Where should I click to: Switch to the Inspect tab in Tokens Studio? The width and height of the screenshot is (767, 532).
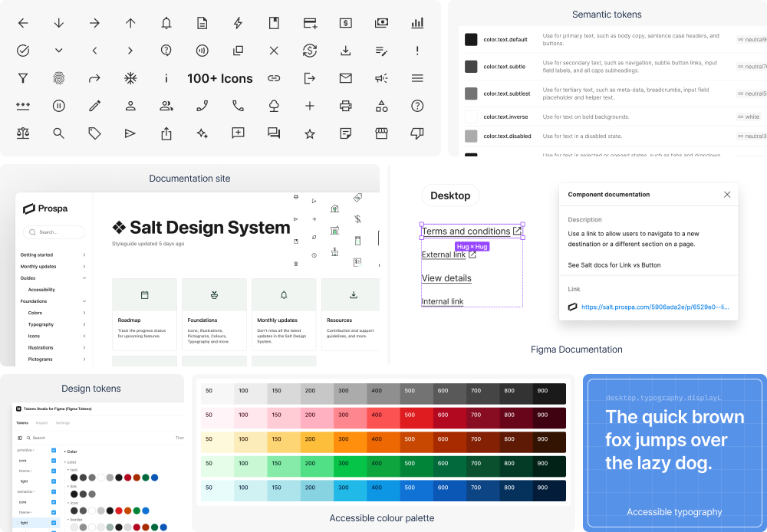42,423
